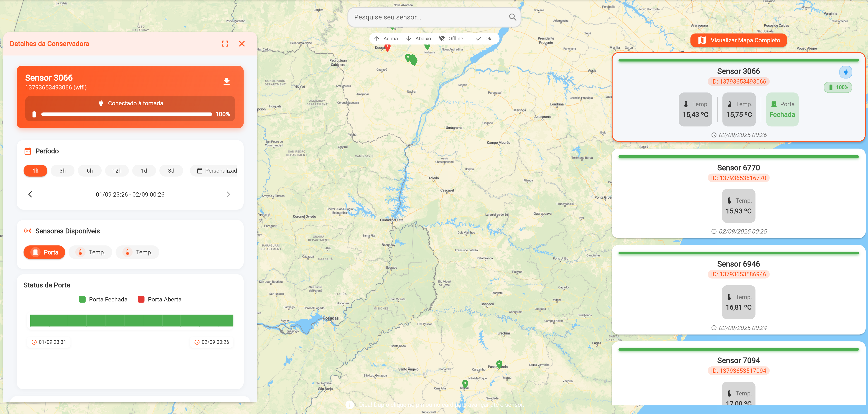Image resolution: width=868 pixels, height=414 pixels.
Task: Enable the Offline filter
Action: (451, 39)
